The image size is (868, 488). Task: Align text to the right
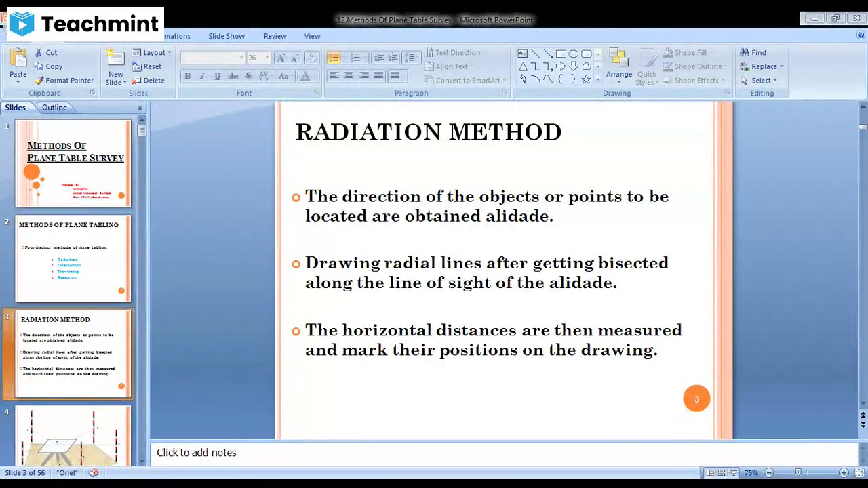coord(363,76)
